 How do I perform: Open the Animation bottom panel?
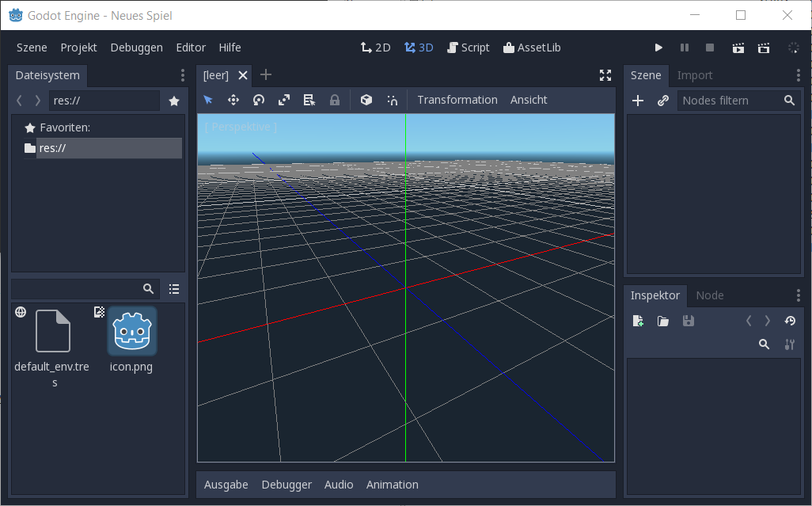[x=393, y=485]
